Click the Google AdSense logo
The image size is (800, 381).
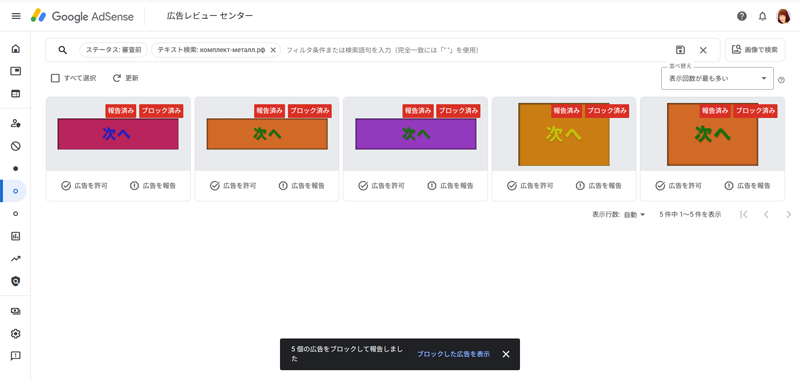tap(82, 16)
